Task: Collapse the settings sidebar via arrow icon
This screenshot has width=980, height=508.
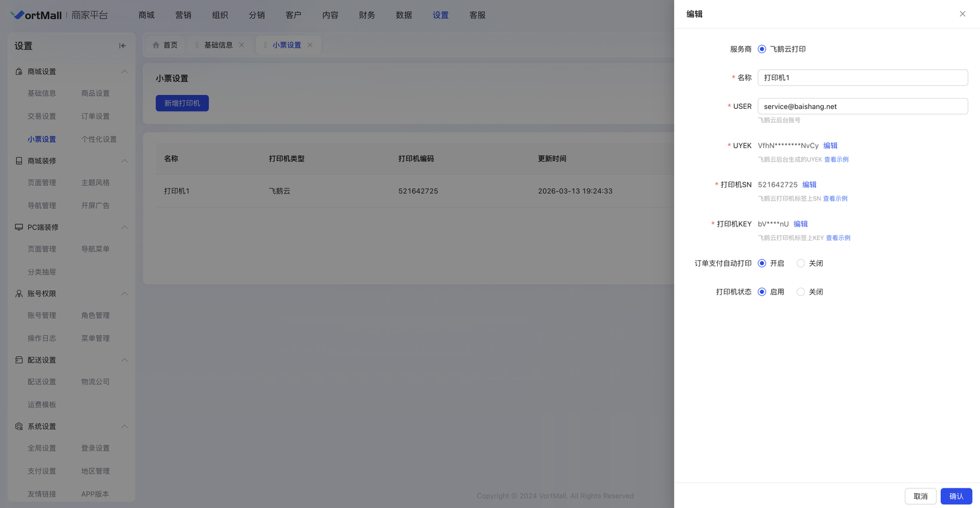Action: point(123,46)
